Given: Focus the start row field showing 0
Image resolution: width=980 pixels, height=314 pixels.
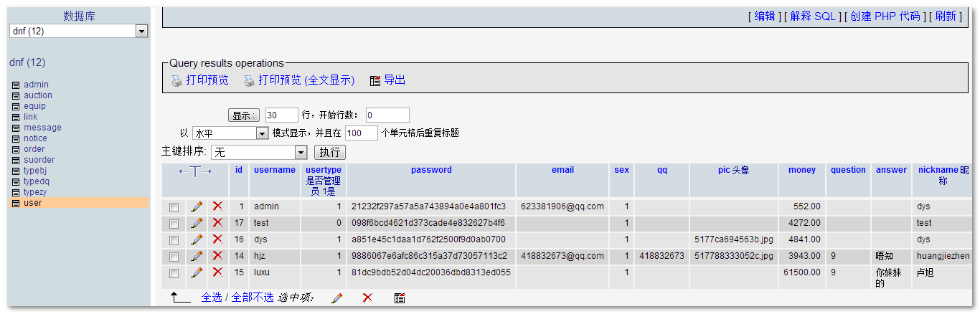Looking at the screenshot, I should click(x=387, y=115).
